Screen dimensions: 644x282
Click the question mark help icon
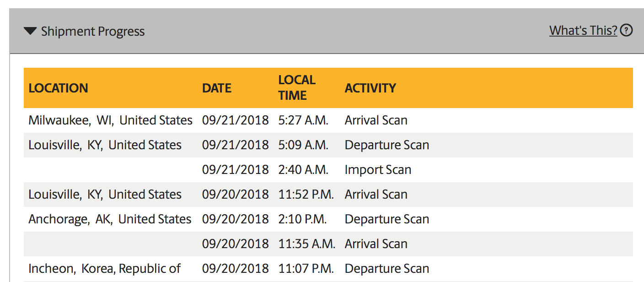coord(627,31)
